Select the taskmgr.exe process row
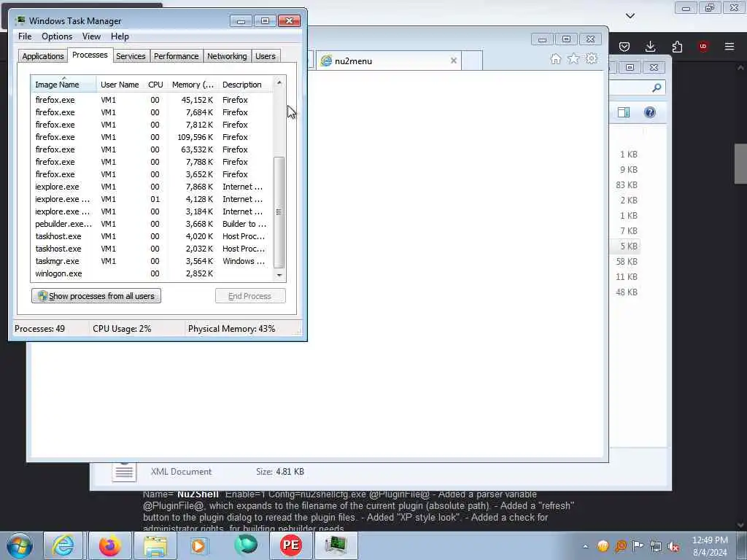Image resolution: width=747 pixels, height=560 pixels. (152, 261)
